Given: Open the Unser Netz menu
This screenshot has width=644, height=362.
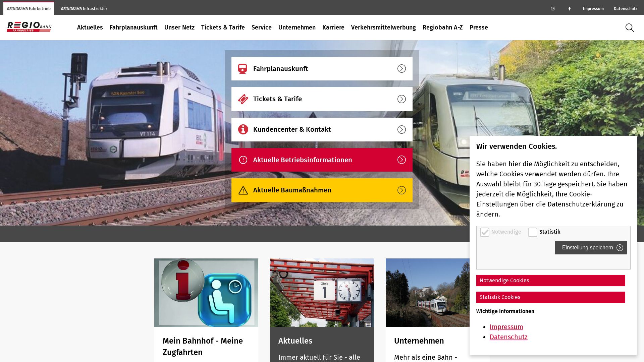Looking at the screenshot, I should (179, 27).
